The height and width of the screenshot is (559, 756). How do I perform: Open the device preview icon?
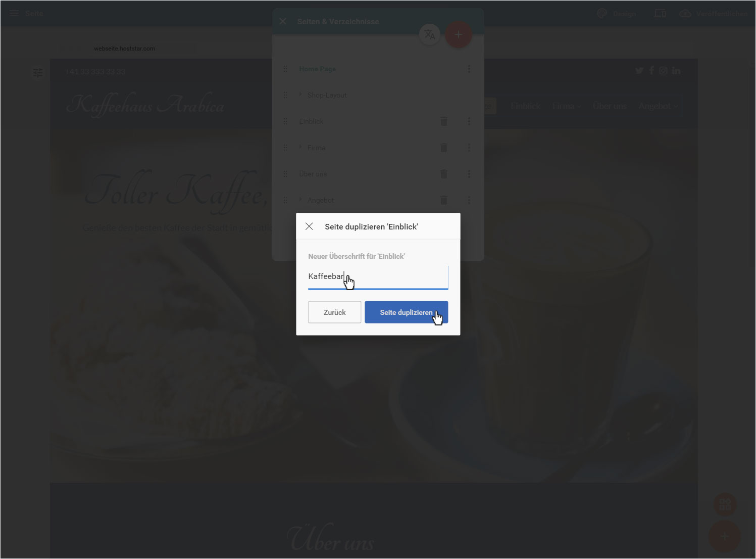click(660, 14)
